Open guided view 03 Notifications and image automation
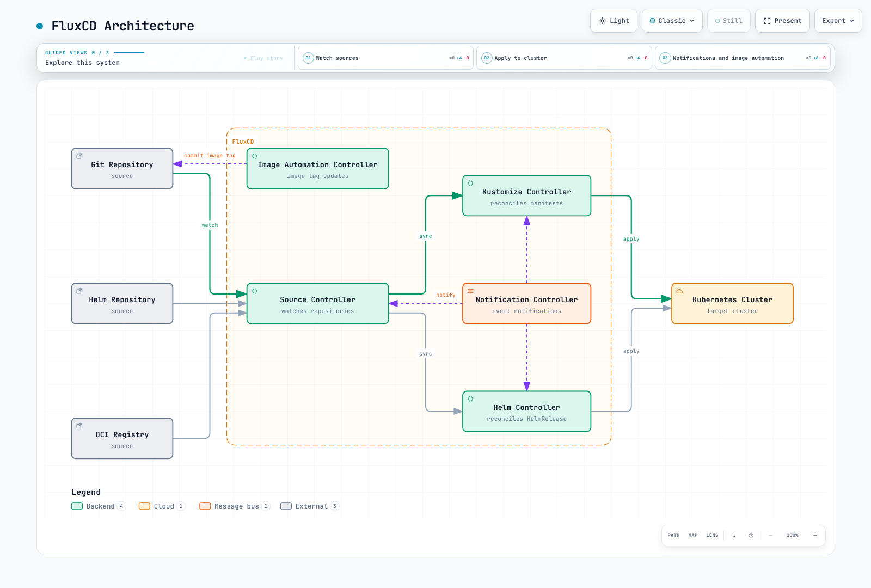 [743, 58]
